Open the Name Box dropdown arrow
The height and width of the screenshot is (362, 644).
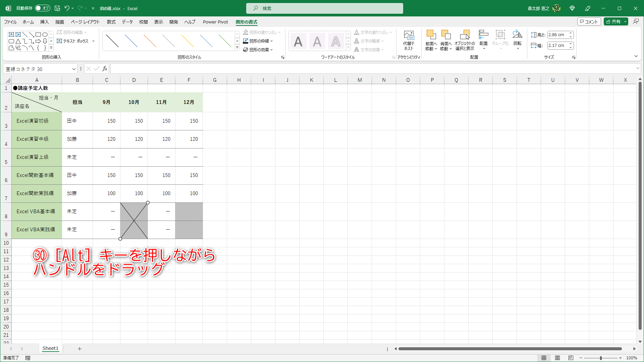(74, 69)
